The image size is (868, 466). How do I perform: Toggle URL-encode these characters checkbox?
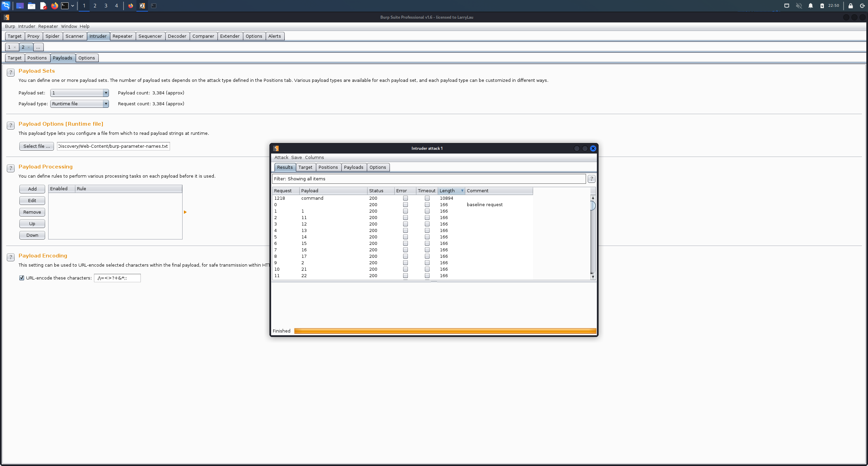click(22, 278)
